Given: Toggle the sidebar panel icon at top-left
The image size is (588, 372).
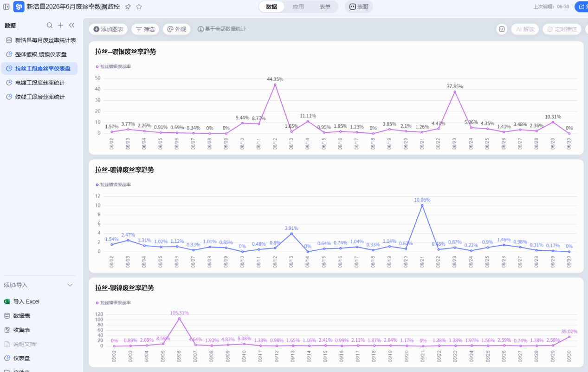Looking at the screenshot, I should point(6,7).
